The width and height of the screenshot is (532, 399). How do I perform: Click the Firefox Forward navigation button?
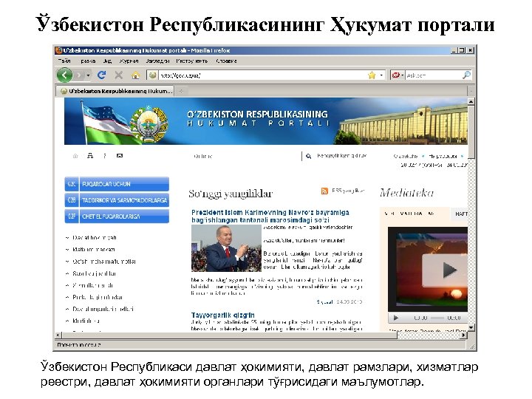click(x=79, y=75)
